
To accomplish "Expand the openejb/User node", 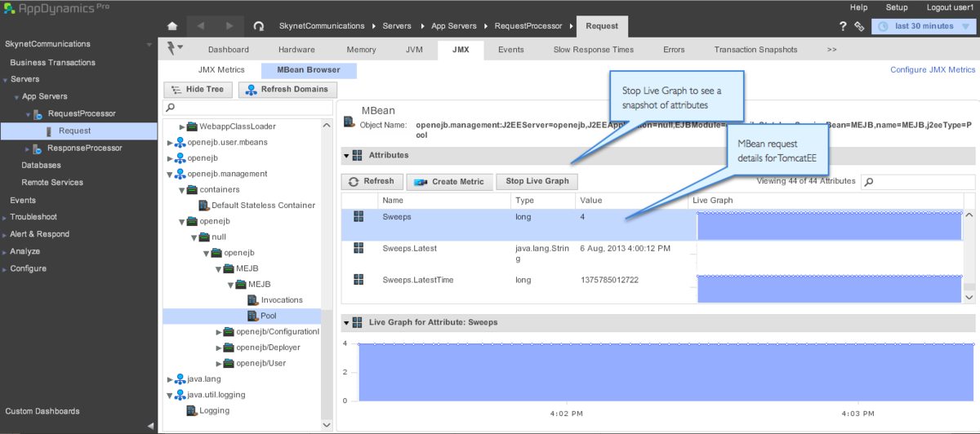I will pyautogui.click(x=219, y=363).
